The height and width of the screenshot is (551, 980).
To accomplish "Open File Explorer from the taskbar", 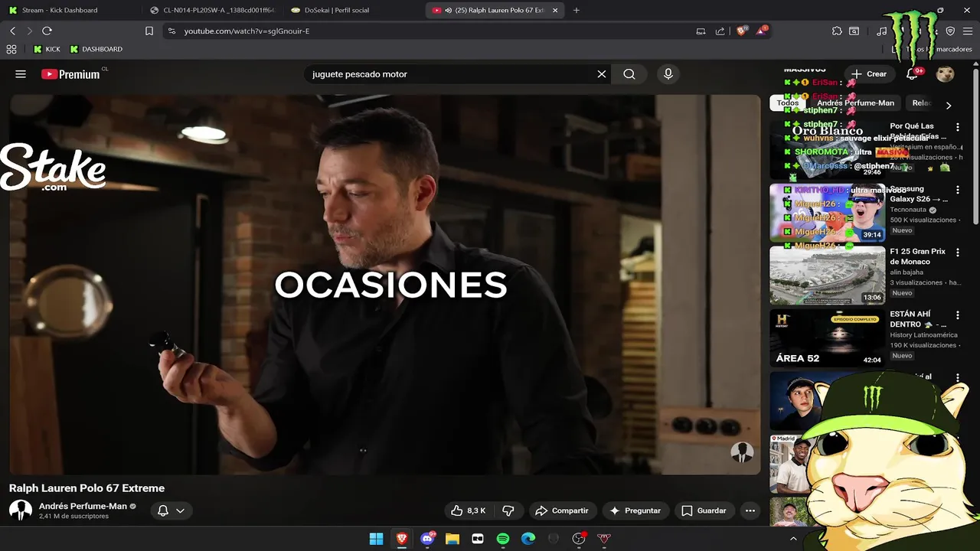I will coord(452,539).
